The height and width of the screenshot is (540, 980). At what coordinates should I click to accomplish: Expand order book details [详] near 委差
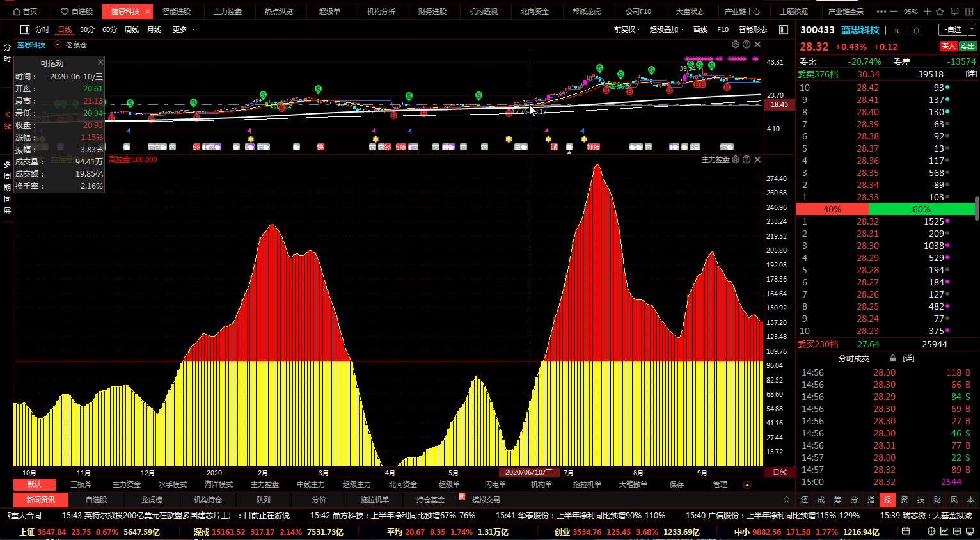point(971,74)
